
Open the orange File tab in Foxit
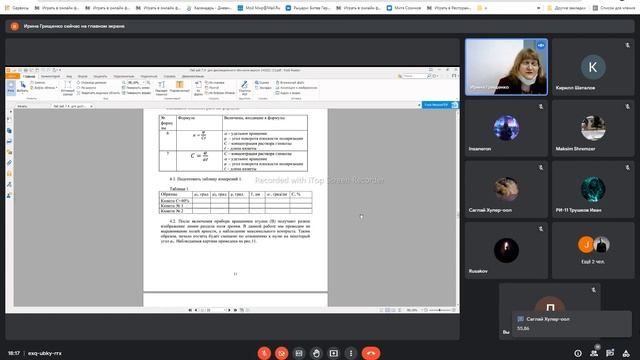pos(12,76)
